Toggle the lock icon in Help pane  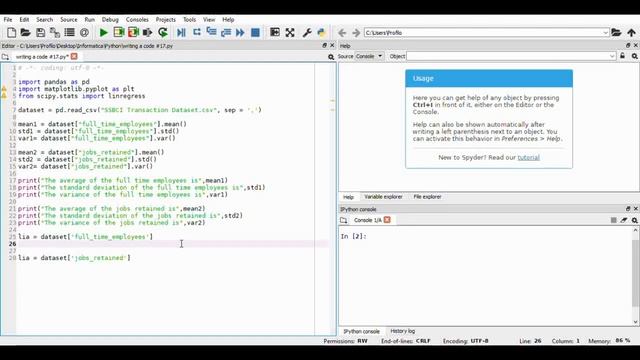(622, 56)
